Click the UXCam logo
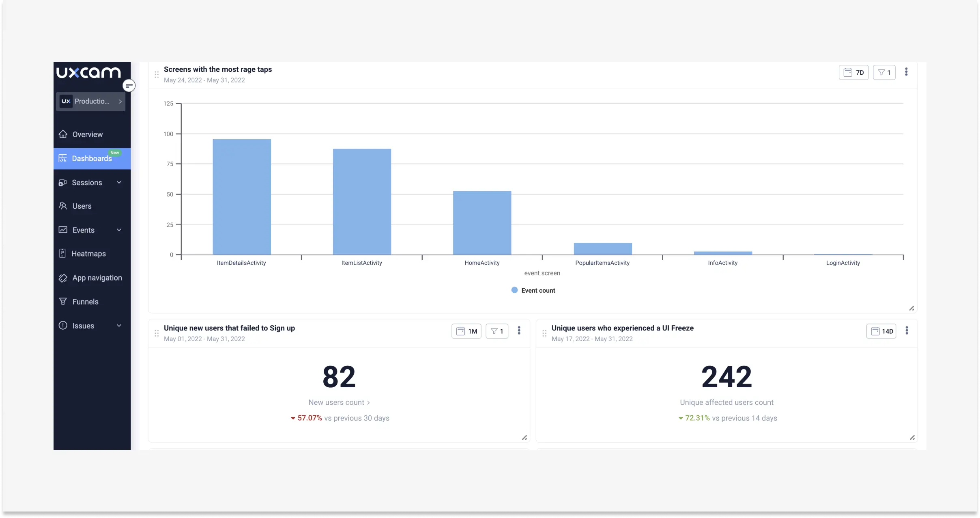 pos(88,73)
